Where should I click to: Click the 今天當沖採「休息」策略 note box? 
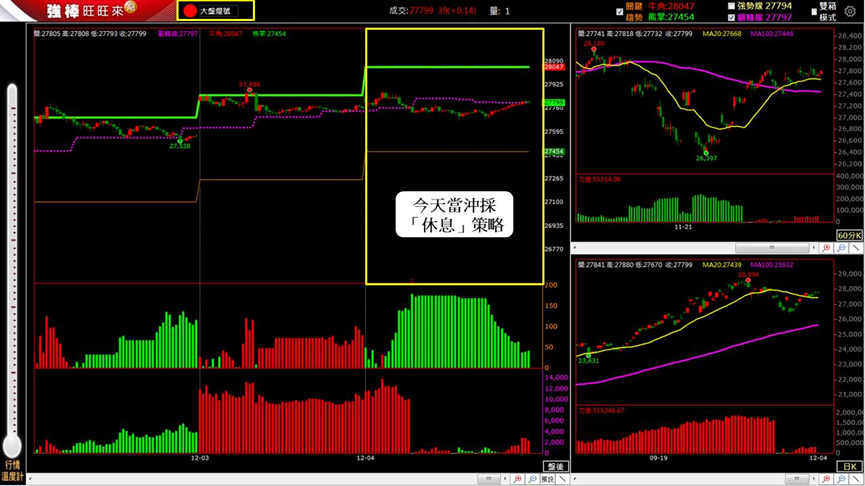click(455, 215)
